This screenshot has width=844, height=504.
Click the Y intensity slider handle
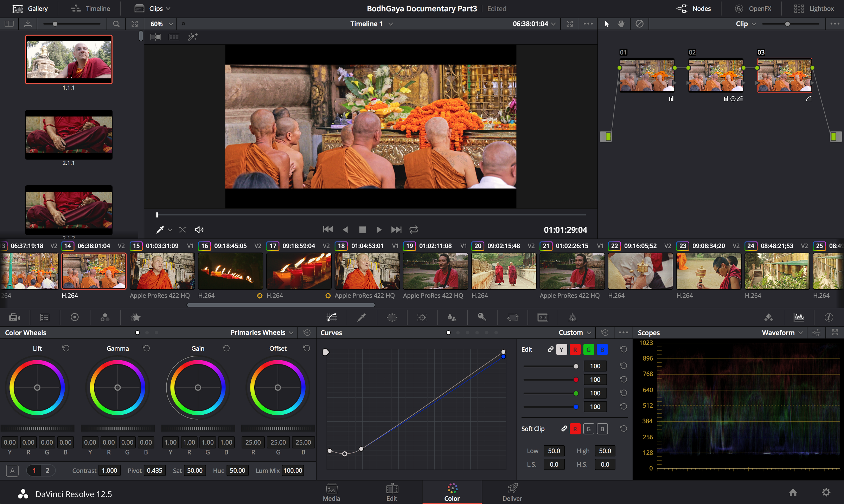pos(576,366)
